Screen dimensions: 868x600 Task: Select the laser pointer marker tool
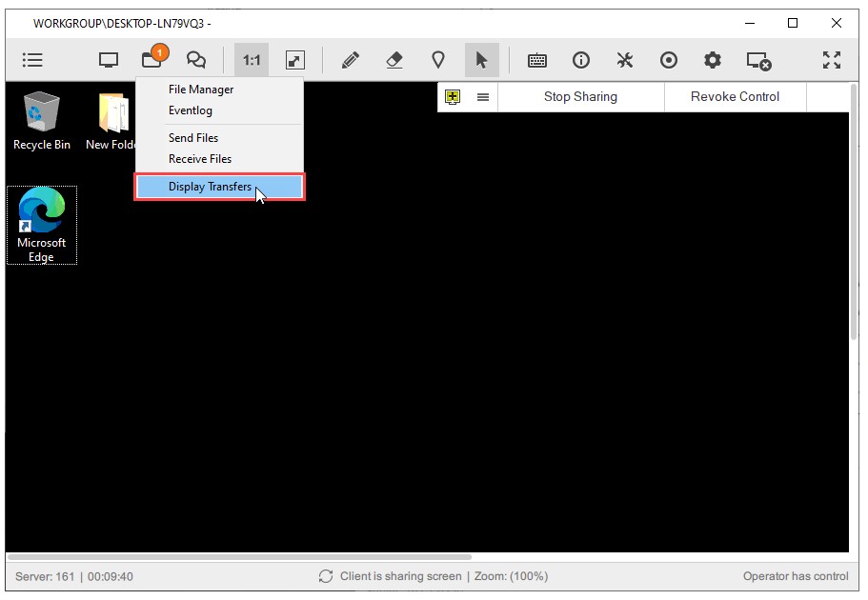438,59
